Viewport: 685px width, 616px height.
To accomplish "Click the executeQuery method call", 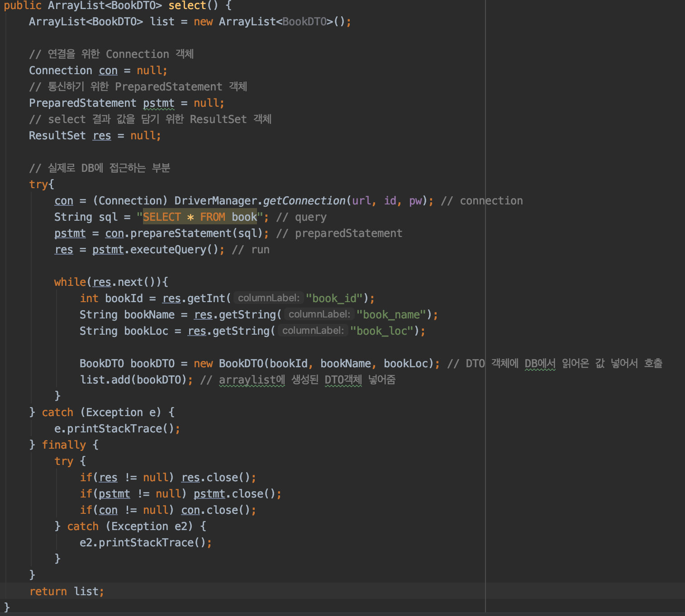I will (x=168, y=249).
